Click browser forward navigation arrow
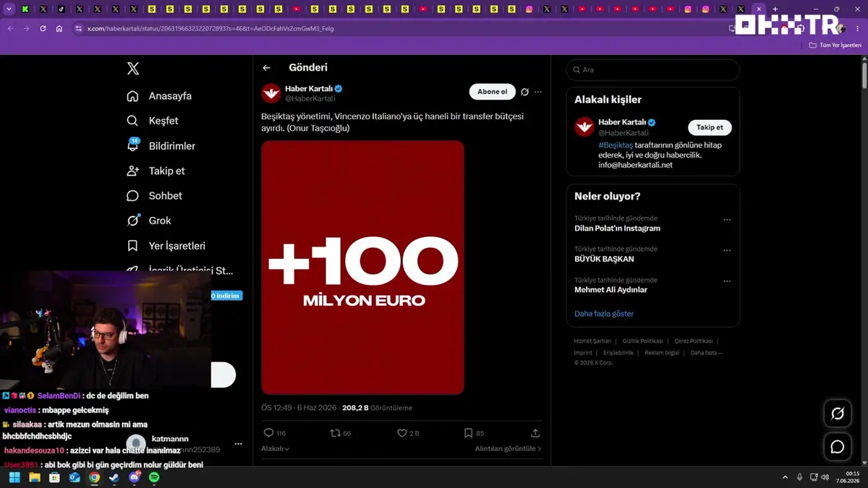Viewport: 868px width, 488px height. click(x=26, y=28)
